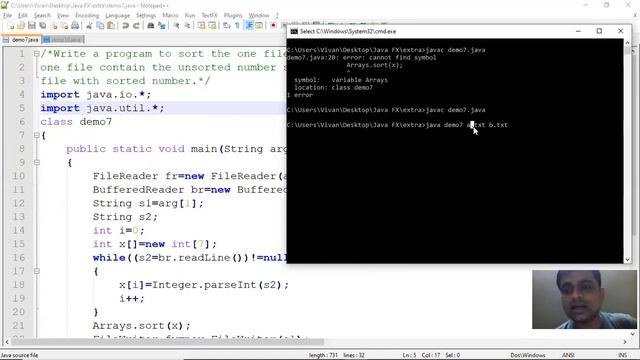This screenshot has width=640, height=360.
Task: Click the New file toolbar icon
Action: click(x=10, y=26)
